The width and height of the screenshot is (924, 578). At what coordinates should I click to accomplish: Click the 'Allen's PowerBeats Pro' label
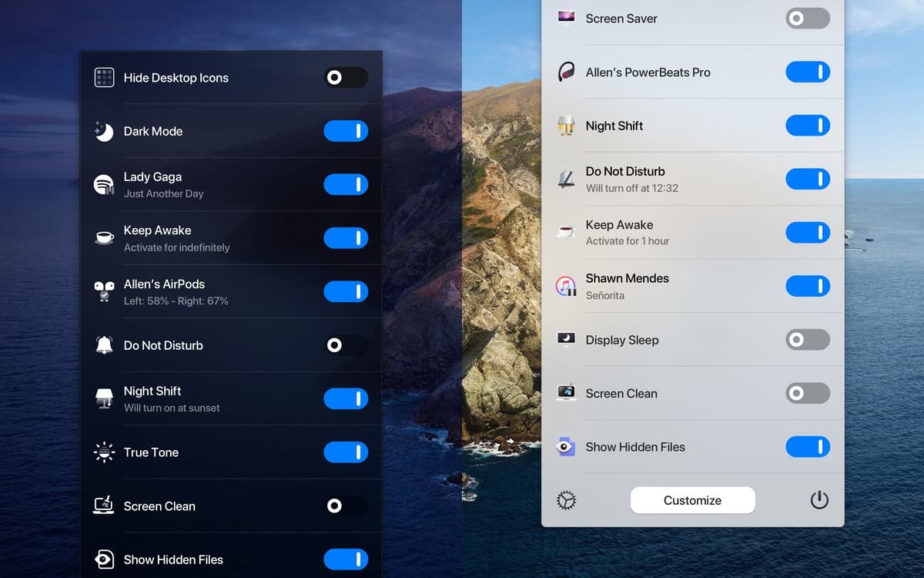point(648,72)
